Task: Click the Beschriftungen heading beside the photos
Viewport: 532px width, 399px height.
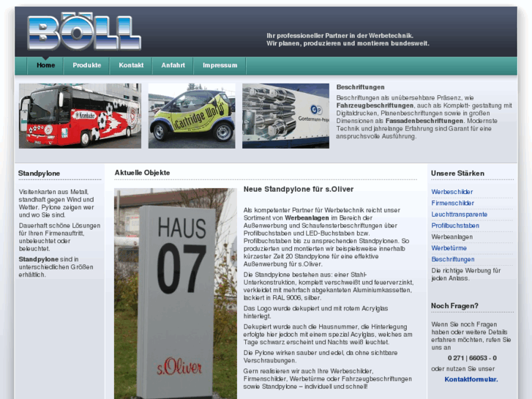Action: tap(360, 87)
